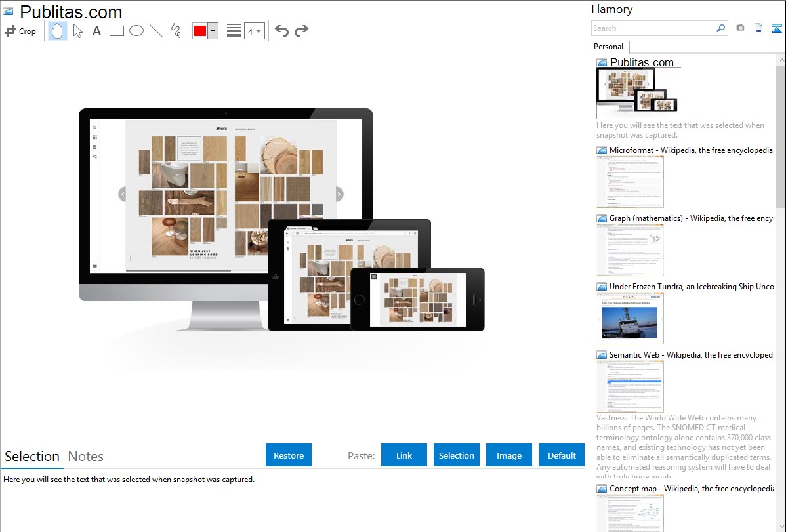
Task: Click the Flamory panel heading text
Action: coord(611,9)
